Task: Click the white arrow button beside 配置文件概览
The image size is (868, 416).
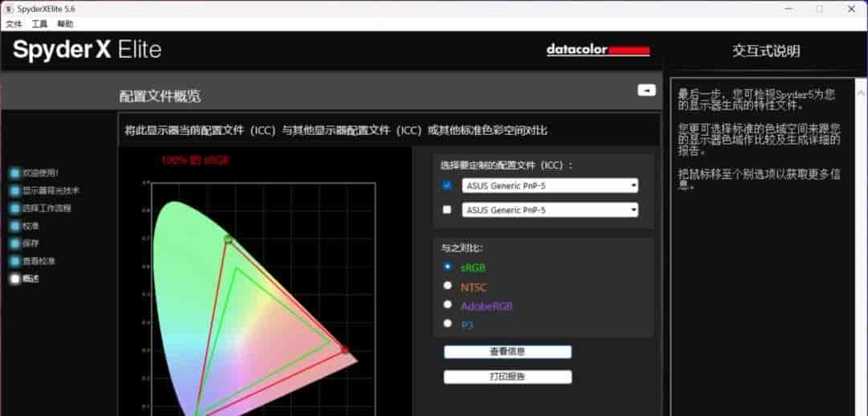Action: [646, 90]
